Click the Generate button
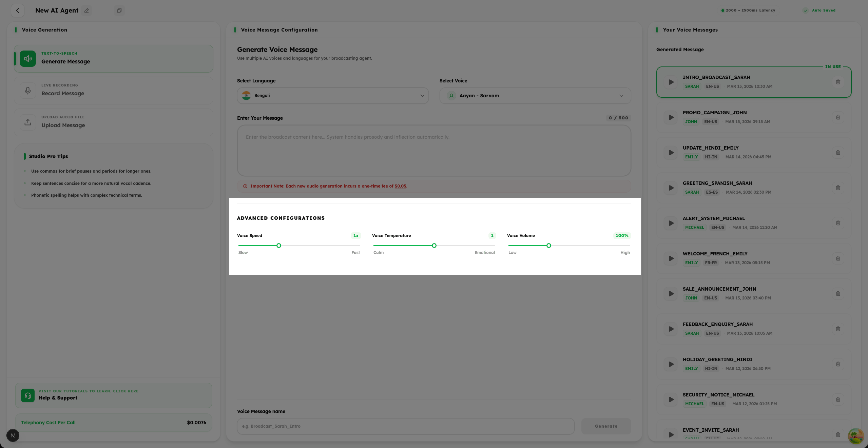 tap(606, 426)
